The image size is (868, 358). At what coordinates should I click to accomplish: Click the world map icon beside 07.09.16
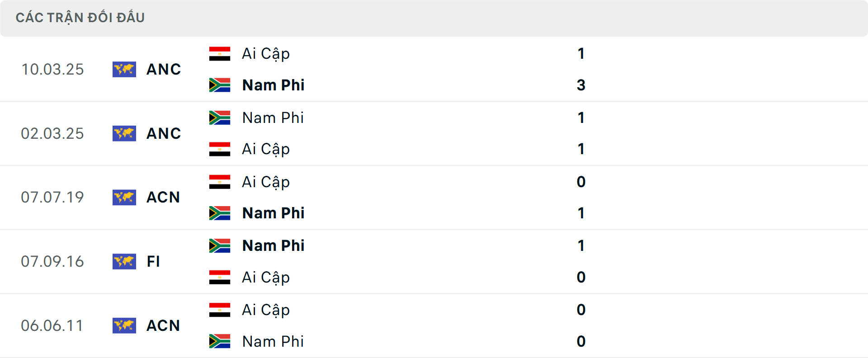click(x=124, y=261)
